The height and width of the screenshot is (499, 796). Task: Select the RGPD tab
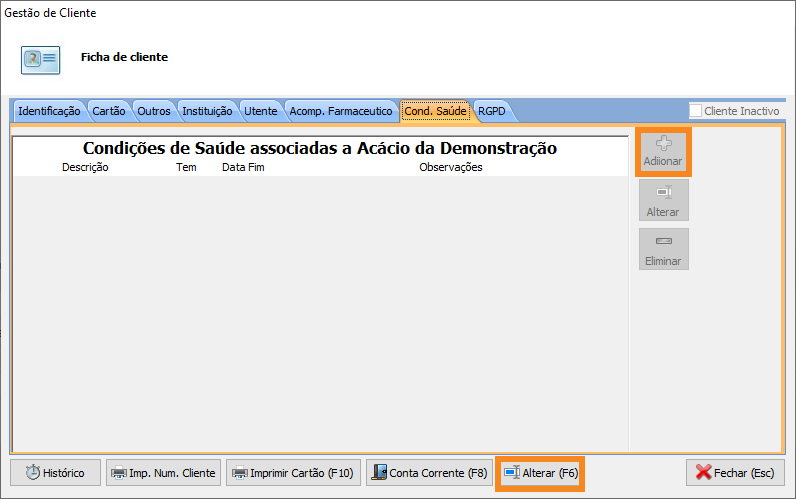[x=491, y=111]
